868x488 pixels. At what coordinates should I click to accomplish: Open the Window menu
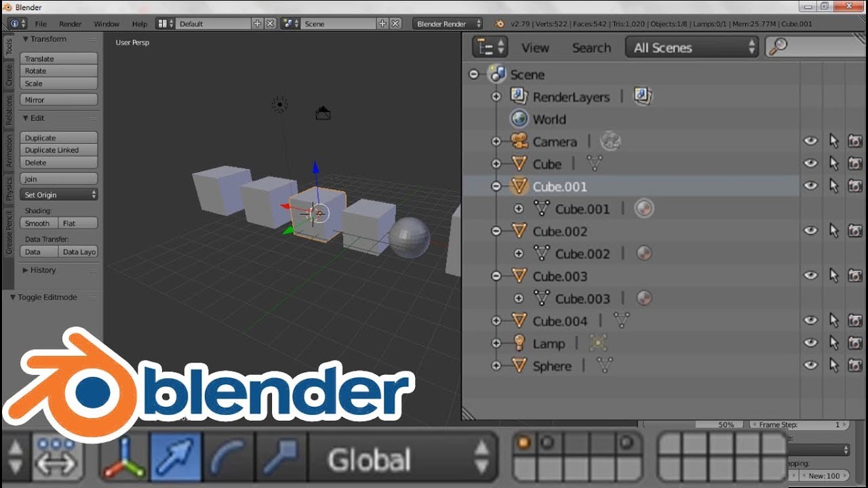pos(106,24)
